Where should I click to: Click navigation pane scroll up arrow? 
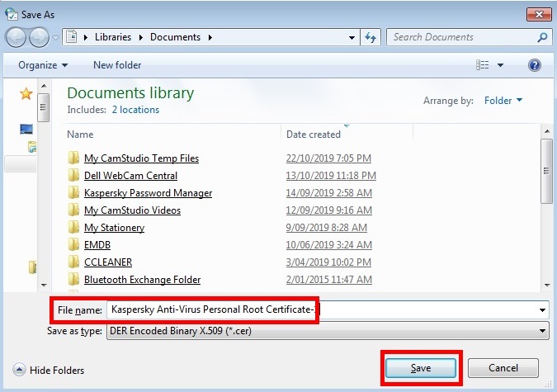tap(44, 86)
